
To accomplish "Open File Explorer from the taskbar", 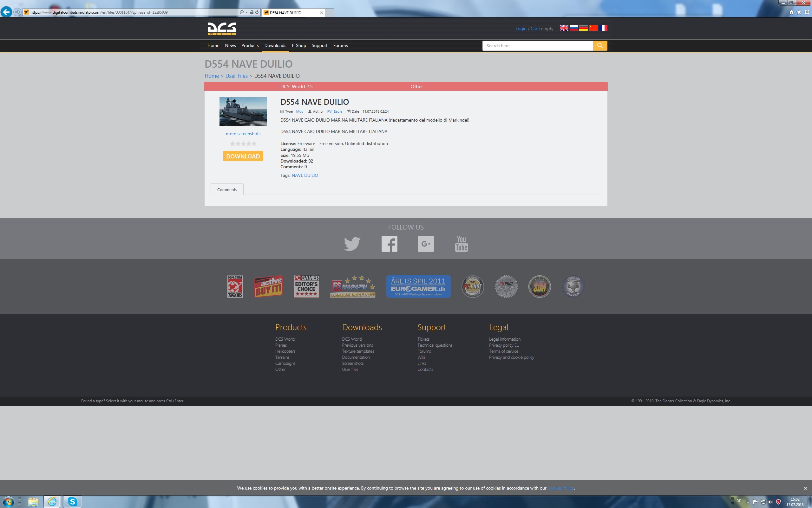I will pyautogui.click(x=33, y=502).
